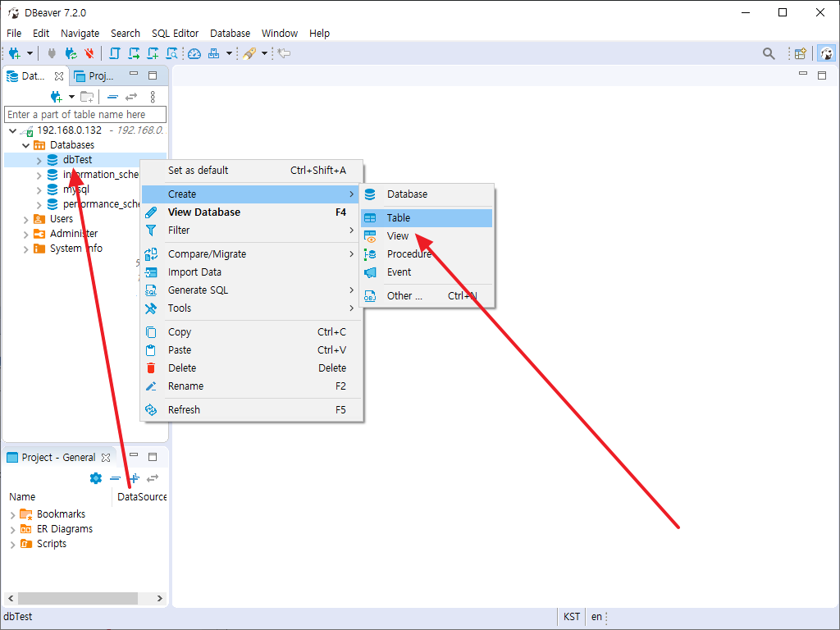Open the navigator three-dot view menu
This screenshot has height=630, width=840.
point(153,97)
